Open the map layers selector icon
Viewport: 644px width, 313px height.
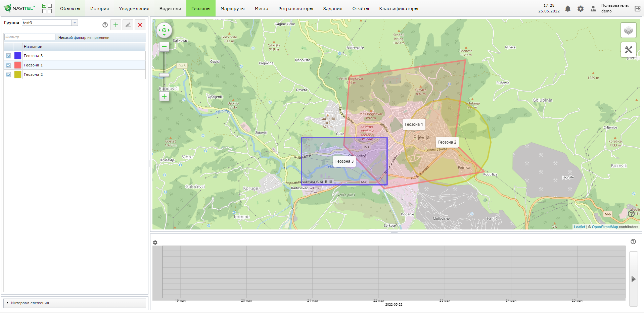tap(628, 31)
